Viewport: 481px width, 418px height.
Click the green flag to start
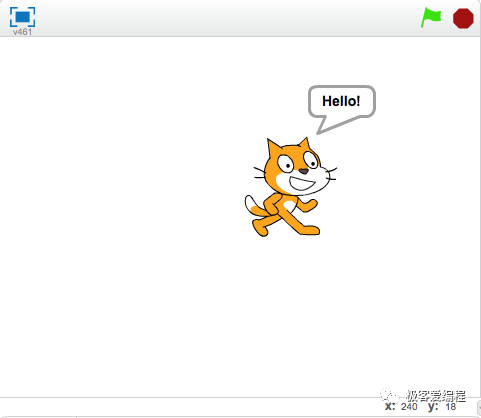431,18
